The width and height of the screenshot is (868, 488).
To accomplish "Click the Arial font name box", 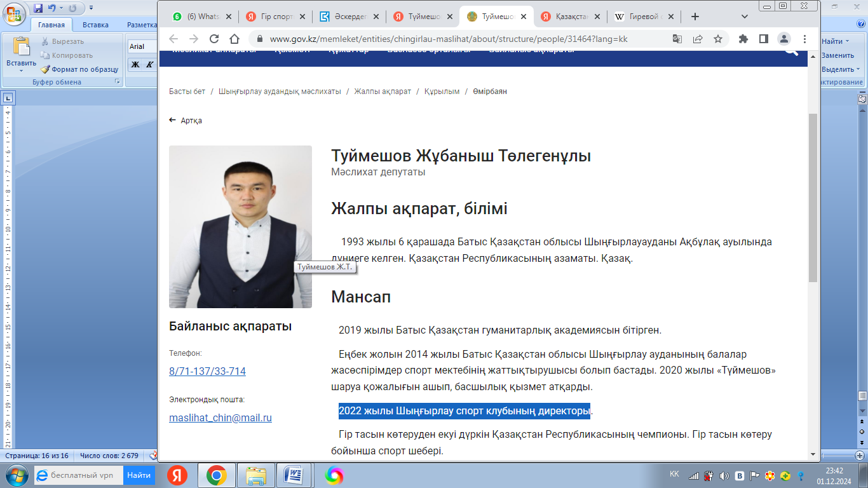I will pos(142,46).
